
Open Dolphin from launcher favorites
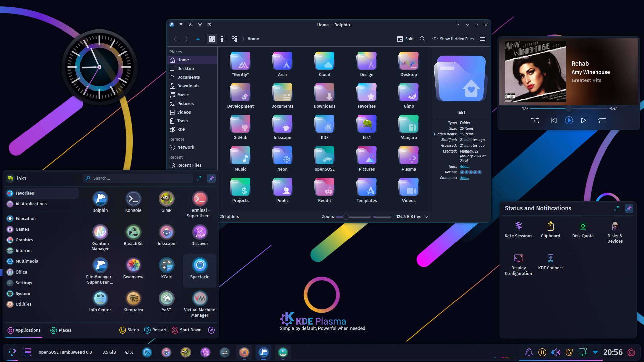(100, 202)
